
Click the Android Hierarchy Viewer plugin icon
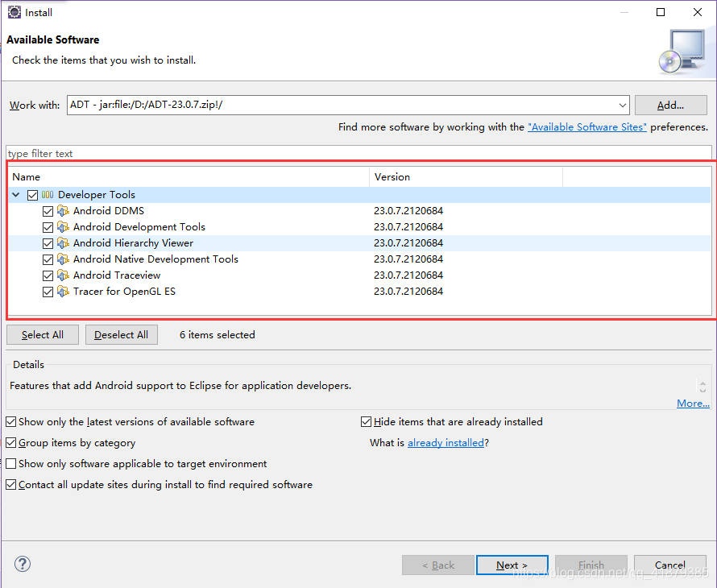(63, 243)
